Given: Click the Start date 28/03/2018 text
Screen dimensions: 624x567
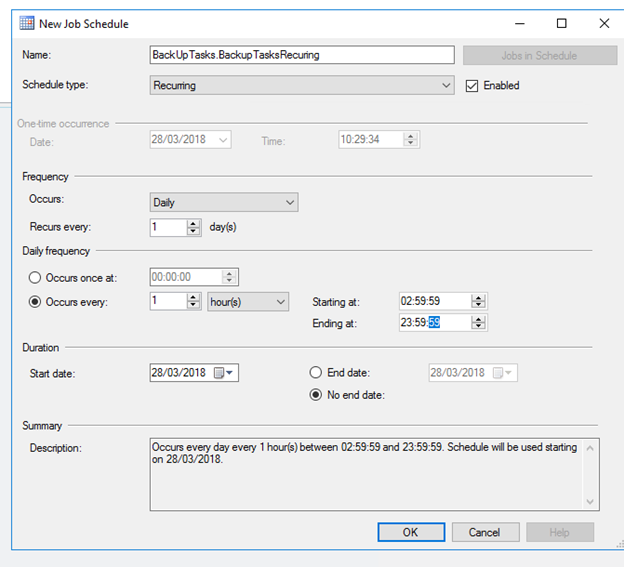Looking at the screenshot, I should [x=179, y=373].
